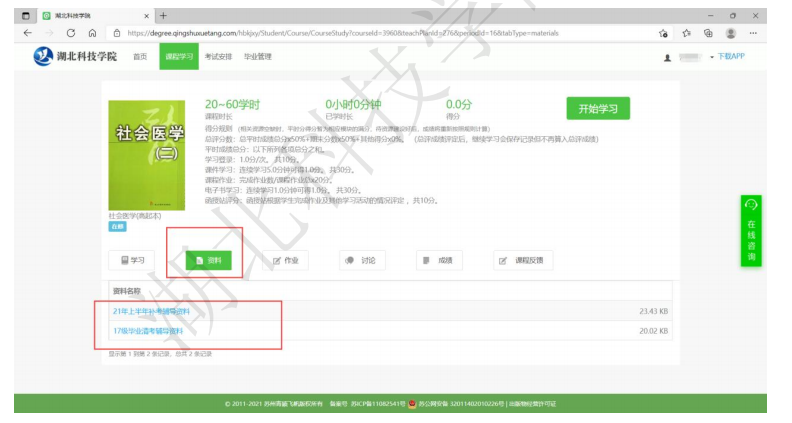The height and width of the screenshot is (423, 792).
Task: Open the 在线咨询 side widget
Action: click(751, 231)
